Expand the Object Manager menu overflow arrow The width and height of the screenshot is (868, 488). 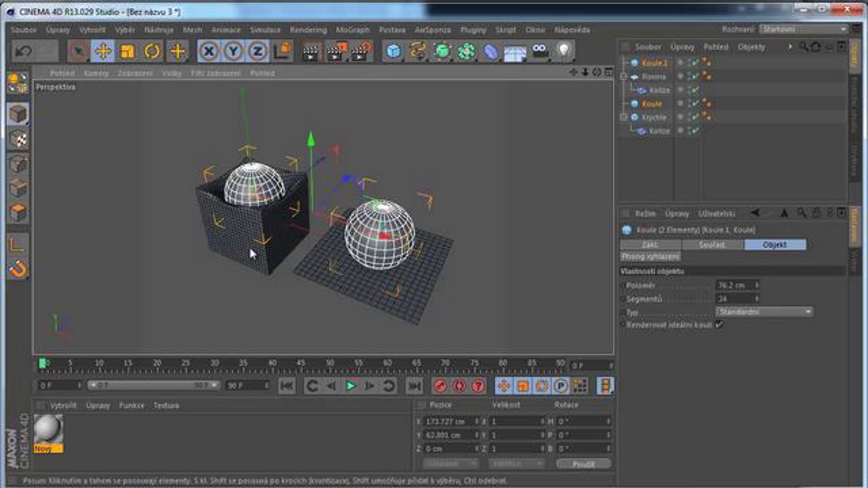click(x=790, y=47)
